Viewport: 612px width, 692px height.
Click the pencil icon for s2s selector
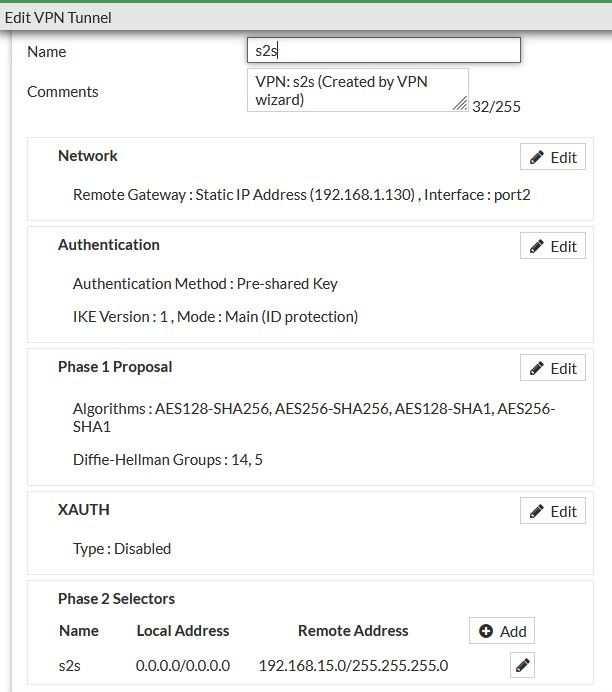click(521, 665)
